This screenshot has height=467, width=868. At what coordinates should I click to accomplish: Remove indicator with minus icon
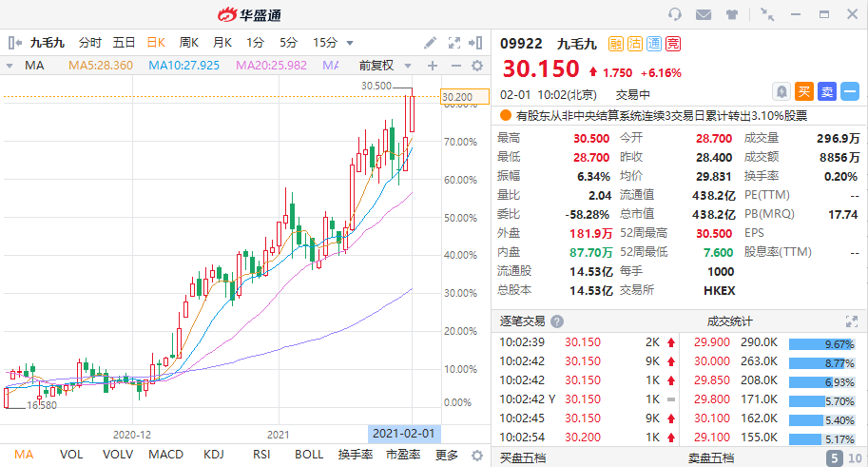pos(456,66)
